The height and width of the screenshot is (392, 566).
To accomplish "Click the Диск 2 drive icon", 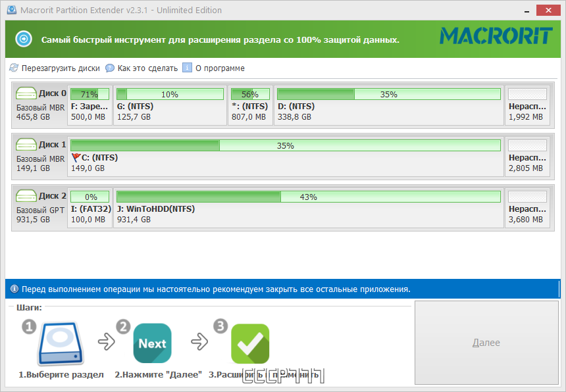I will (26, 196).
